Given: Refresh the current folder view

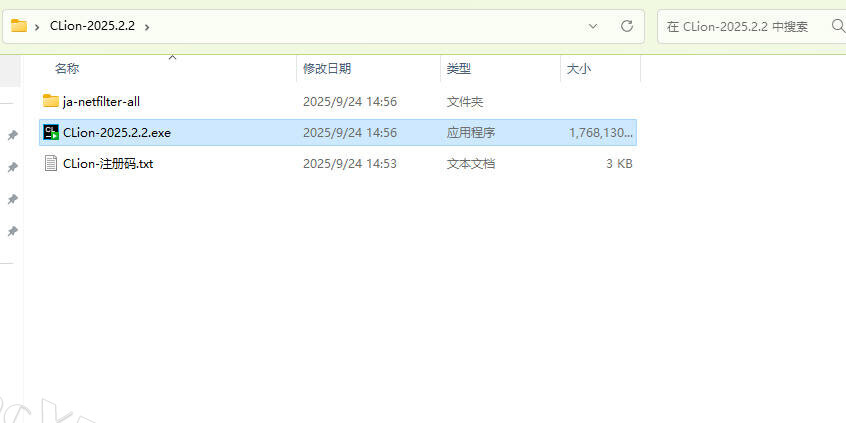Looking at the screenshot, I should pos(627,26).
